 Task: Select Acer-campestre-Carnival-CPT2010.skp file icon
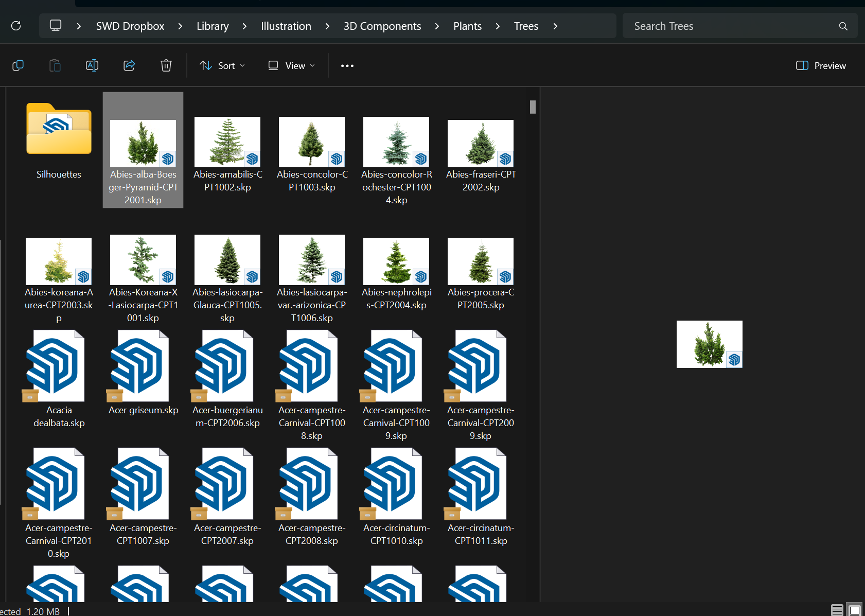55,484
